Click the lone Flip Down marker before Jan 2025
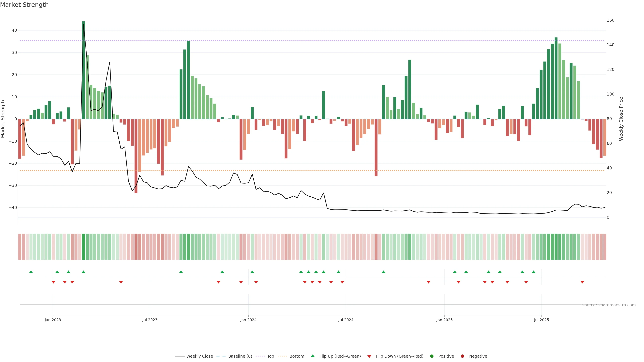 coord(428,282)
